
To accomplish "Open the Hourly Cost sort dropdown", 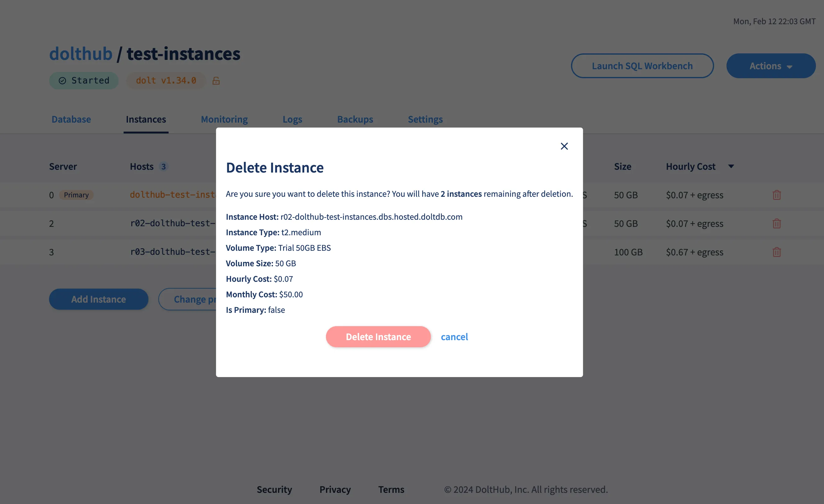I will tap(731, 166).
